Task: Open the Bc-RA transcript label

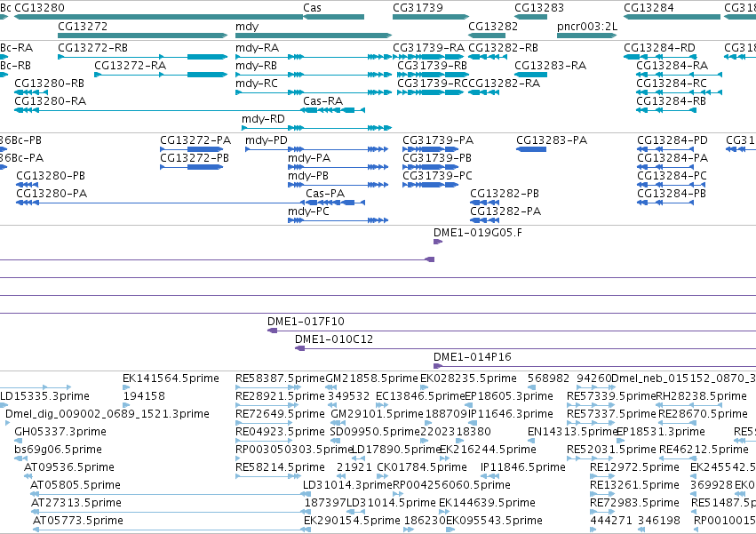Action: [16, 48]
